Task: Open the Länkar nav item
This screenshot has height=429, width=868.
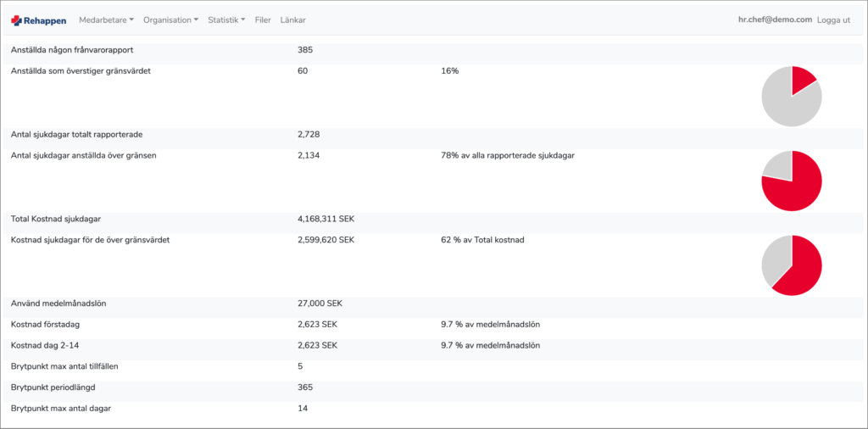Action: (x=292, y=20)
